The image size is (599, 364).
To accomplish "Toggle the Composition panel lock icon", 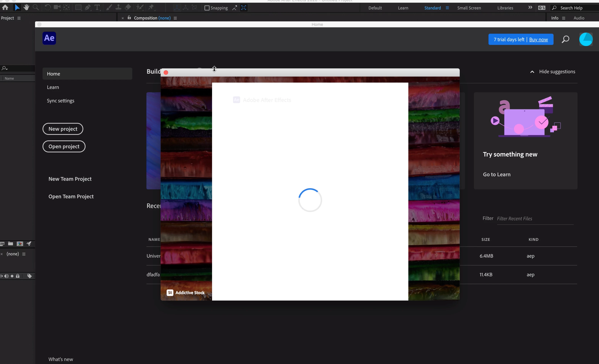I will click(129, 18).
